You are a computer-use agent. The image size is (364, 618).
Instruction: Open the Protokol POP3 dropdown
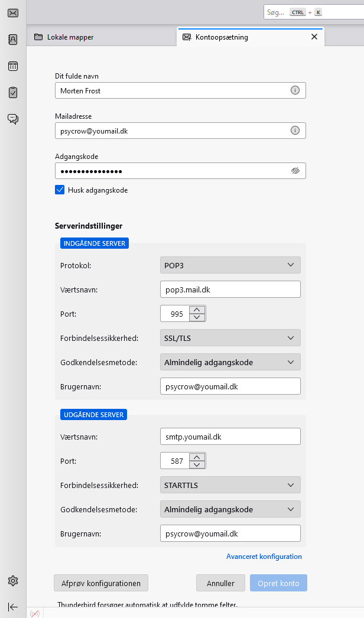230,265
